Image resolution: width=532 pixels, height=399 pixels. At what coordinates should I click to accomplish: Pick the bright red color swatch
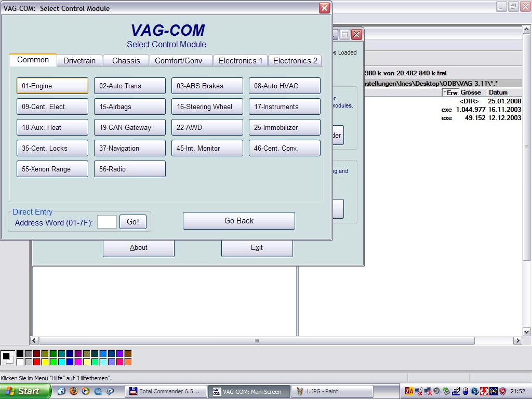37,362
